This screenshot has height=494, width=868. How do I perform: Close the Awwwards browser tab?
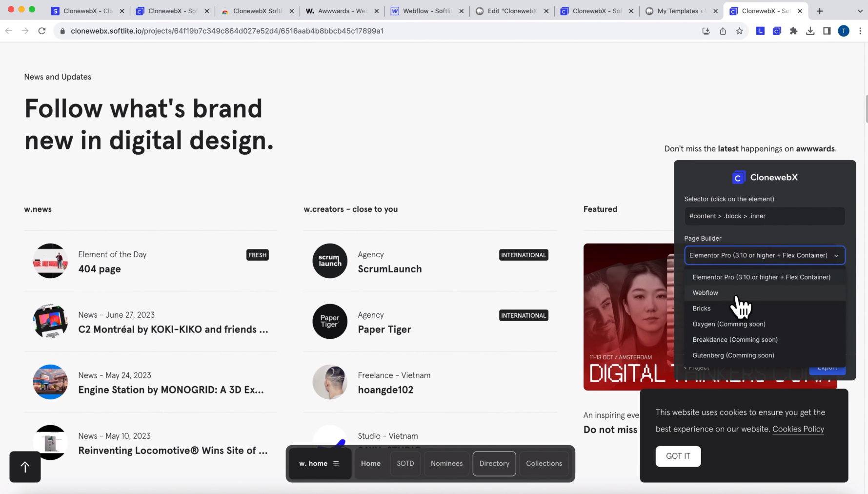pos(376,11)
